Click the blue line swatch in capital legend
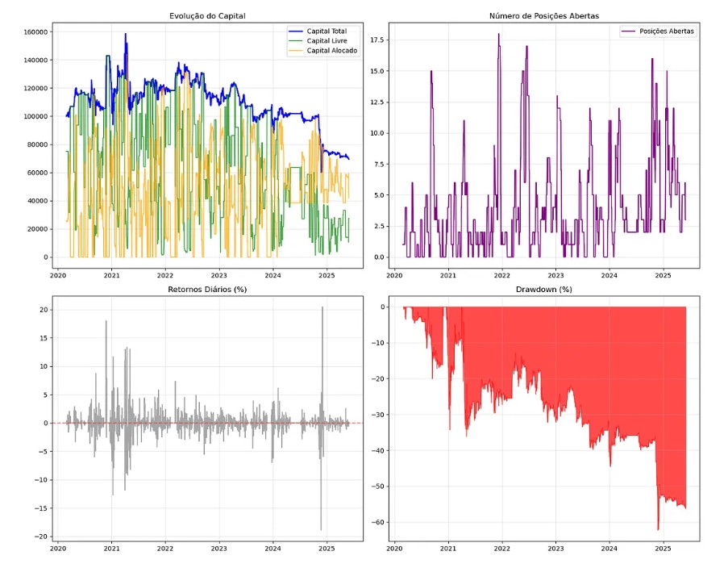Viewport: 728px width, 568px height. click(296, 31)
